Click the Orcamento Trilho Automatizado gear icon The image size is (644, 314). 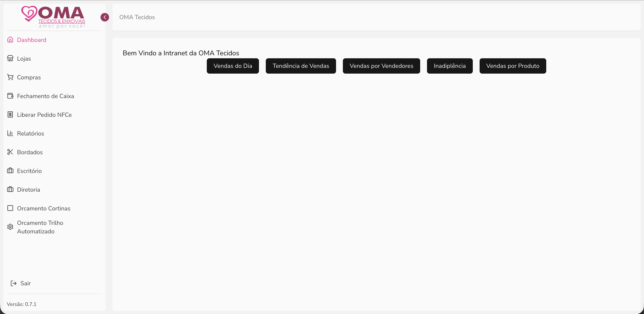[x=10, y=227]
